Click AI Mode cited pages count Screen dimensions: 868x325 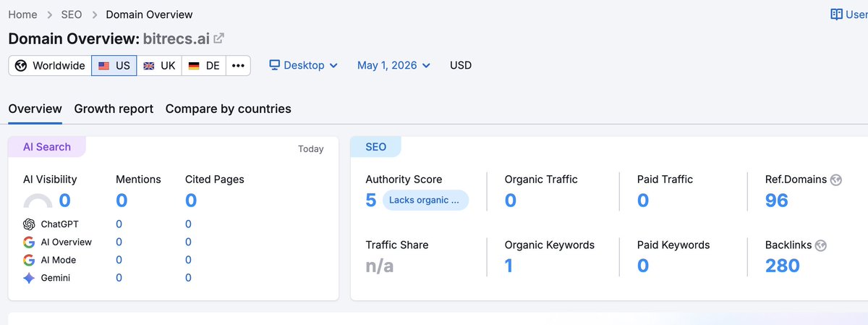tap(188, 260)
